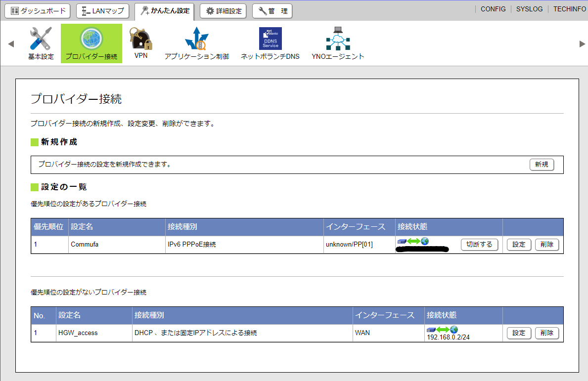Click the HGW_access setting name cell
Screen dimensions: 588x381
(x=94, y=333)
